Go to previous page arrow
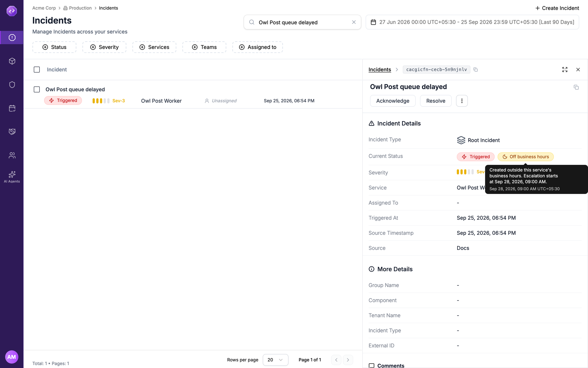The image size is (588, 368). click(336, 360)
